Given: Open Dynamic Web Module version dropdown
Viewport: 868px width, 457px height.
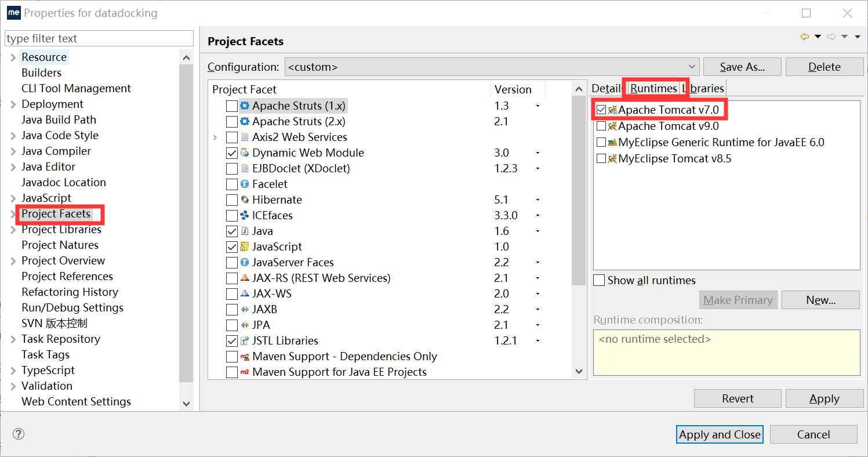Looking at the screenshot, I should pos(538,153).
